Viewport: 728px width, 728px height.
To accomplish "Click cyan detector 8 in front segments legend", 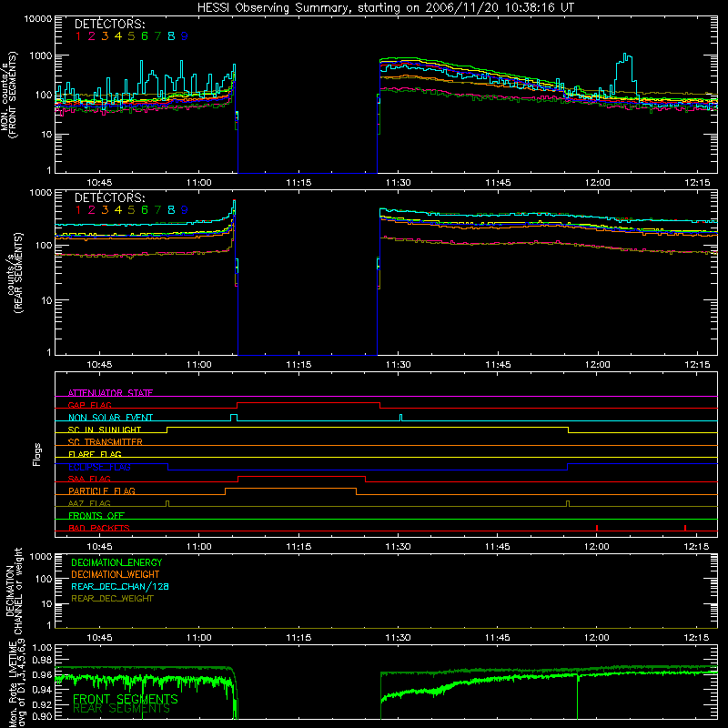I will tap(171, 36).
